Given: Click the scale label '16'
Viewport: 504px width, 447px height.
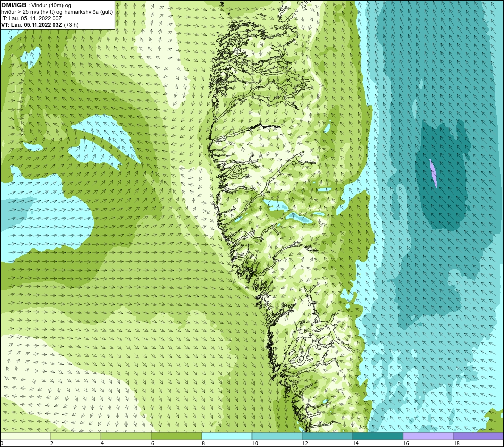Looking at the screenshot, I should coord(406,444).
